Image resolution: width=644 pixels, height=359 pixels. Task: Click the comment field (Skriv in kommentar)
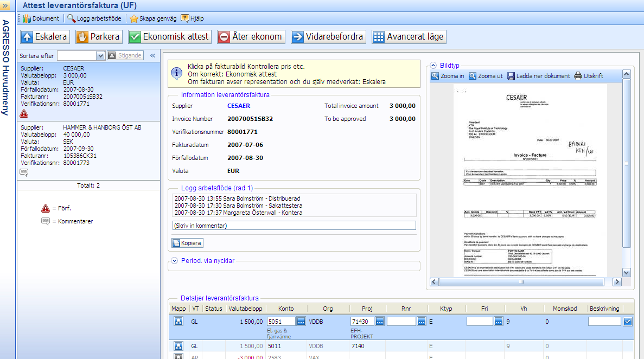(x=294, y=226)
